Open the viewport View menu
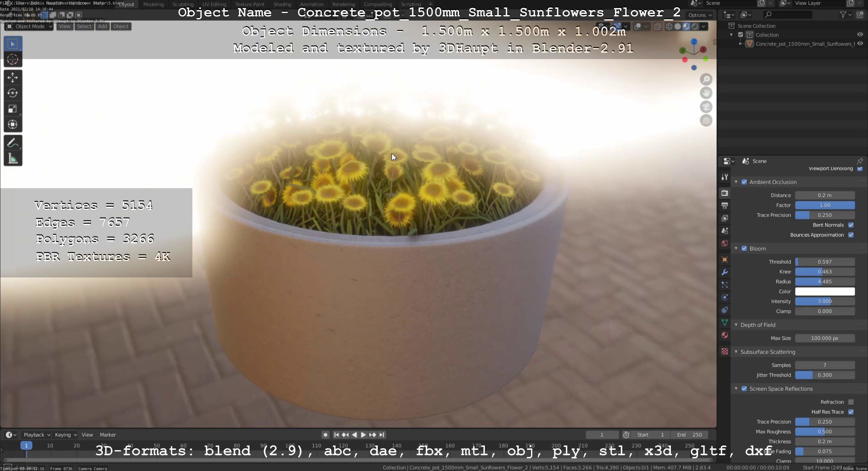Image resolution: width=868 pixels, height=471 pixels. (x=65, y=27)
